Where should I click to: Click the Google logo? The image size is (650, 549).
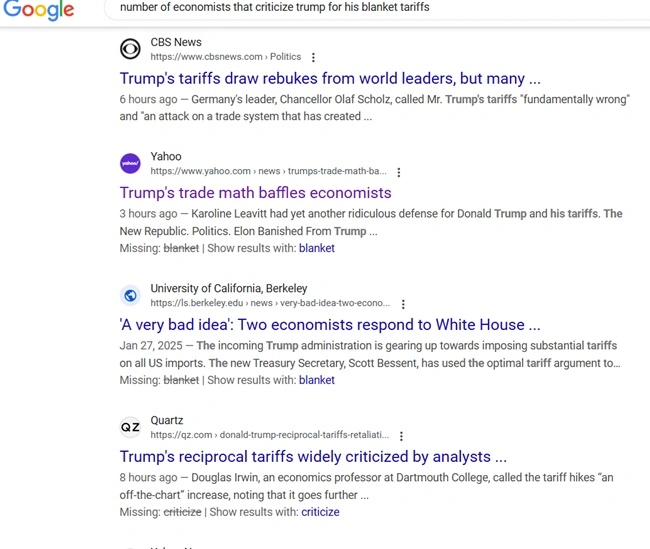[39, 10]
